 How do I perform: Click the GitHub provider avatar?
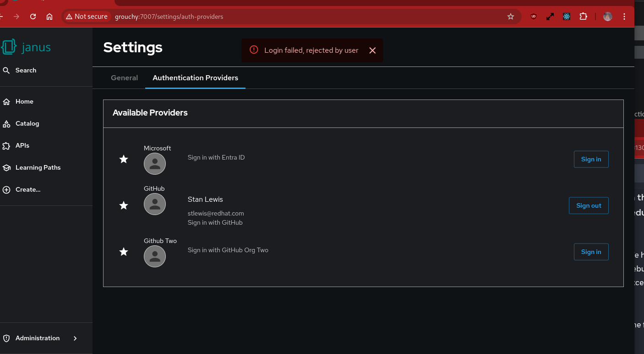point(155,204)
